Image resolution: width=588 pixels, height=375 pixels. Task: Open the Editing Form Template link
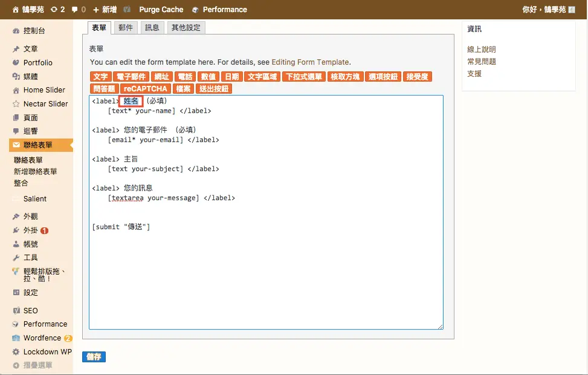pyautogui.click(x=311, y=62)
